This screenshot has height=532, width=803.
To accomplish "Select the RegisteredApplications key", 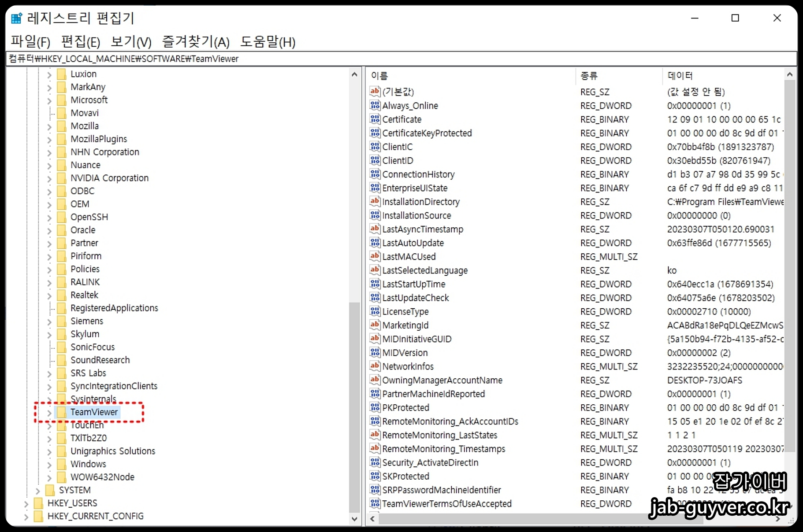I will (x=114, y=308).
